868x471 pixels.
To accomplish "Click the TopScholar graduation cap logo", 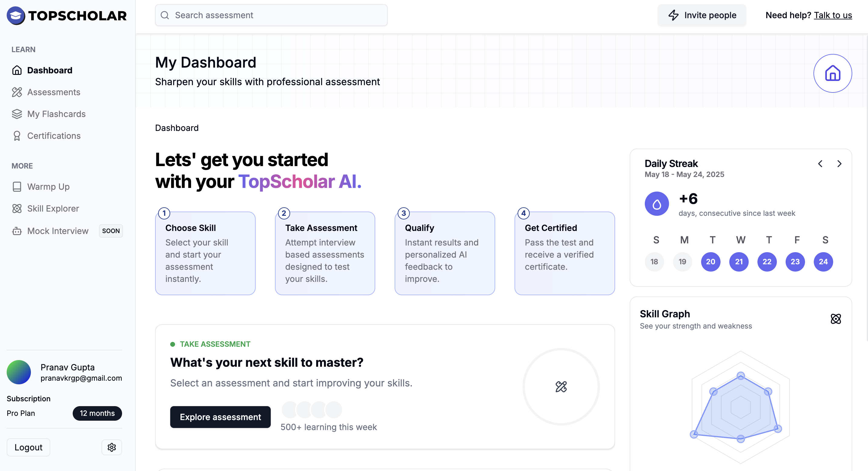I will [16, 15].
